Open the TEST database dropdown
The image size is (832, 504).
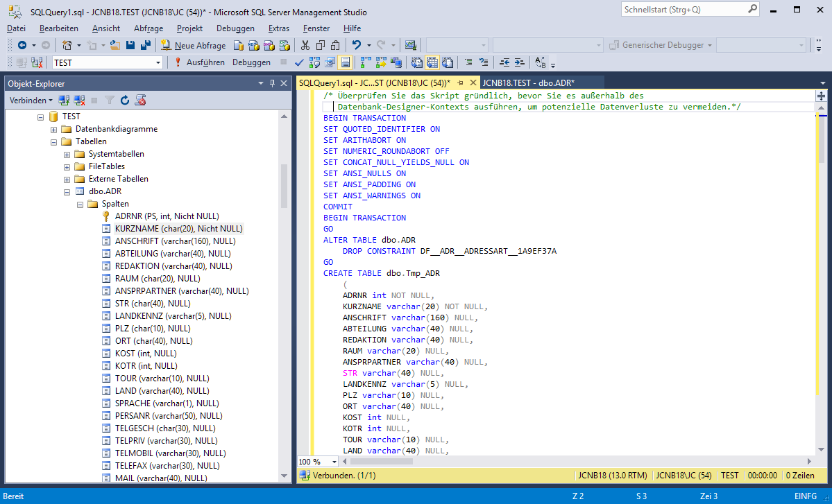coord(158,62)
